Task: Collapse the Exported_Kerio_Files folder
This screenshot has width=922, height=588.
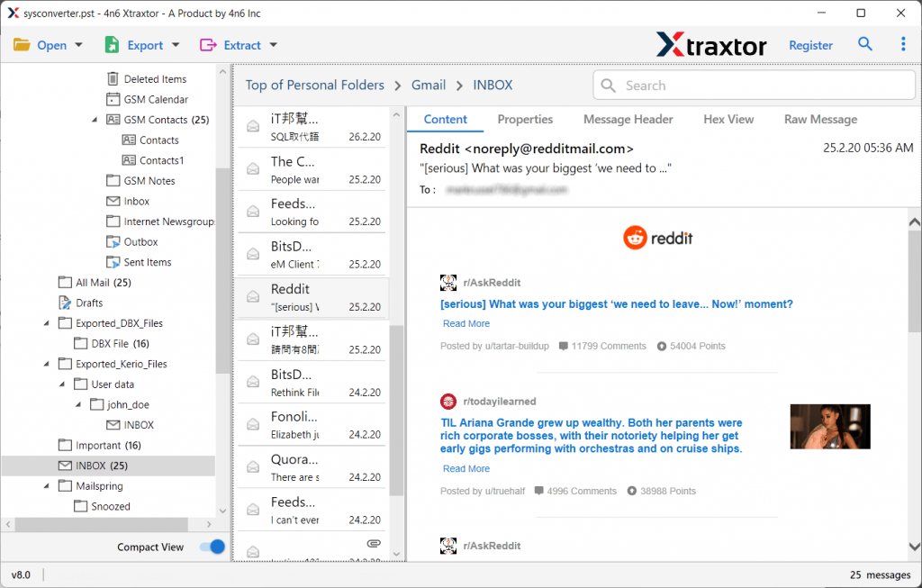Action: point(47,364)
